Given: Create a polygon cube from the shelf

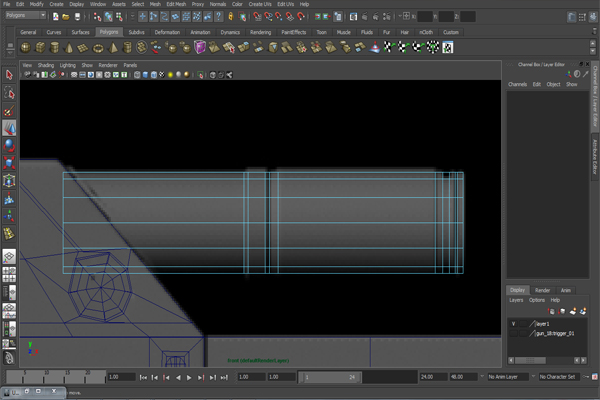Looking at the screenshot, I should pos(40,48).
